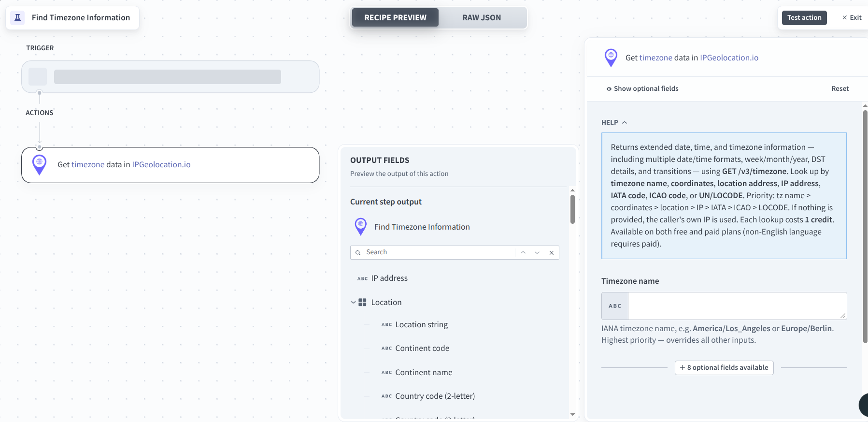Add from 8 optional fields available
The height and width of the screenshot is (422, 868).
coord(724,367)
